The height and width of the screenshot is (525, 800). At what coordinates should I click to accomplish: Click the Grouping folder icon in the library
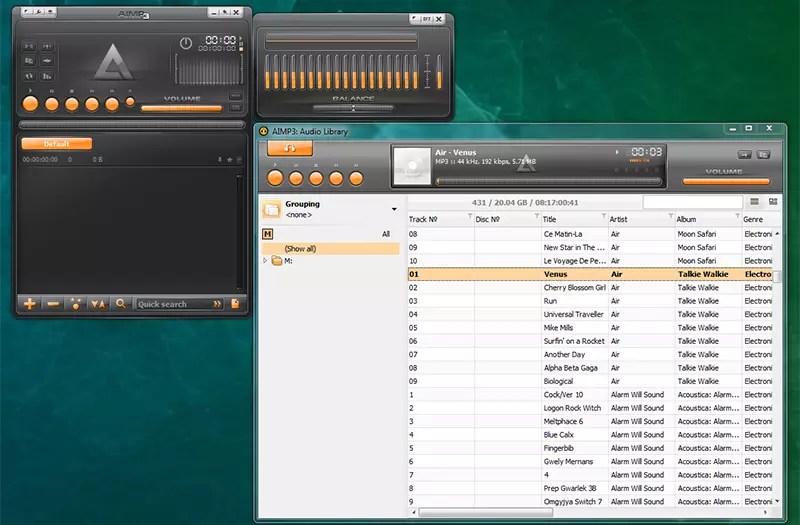[271, 209]
